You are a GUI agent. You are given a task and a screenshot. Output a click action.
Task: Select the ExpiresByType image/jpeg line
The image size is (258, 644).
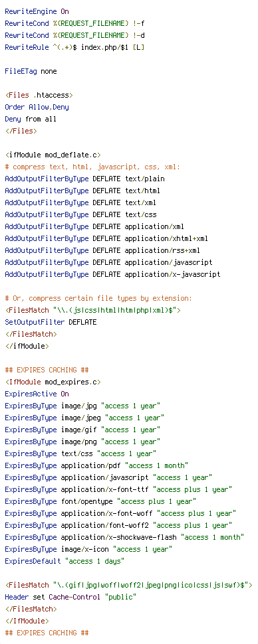[x=84, y=418]
